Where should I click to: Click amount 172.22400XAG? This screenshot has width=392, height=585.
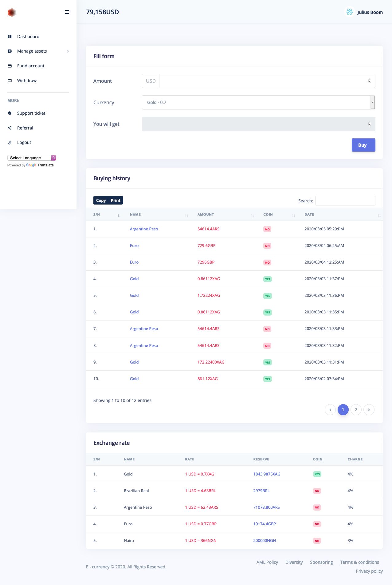pyautogui.click(x=211, y=362)
